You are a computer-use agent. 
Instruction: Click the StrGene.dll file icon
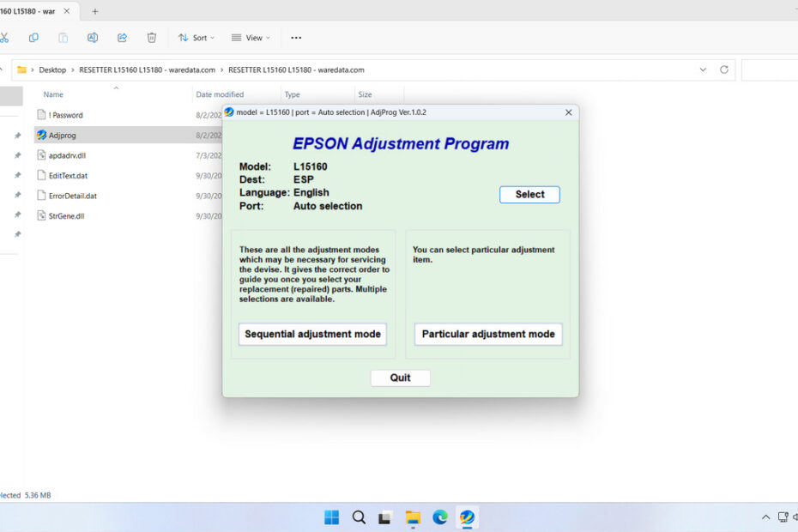[x=41, y=216]
